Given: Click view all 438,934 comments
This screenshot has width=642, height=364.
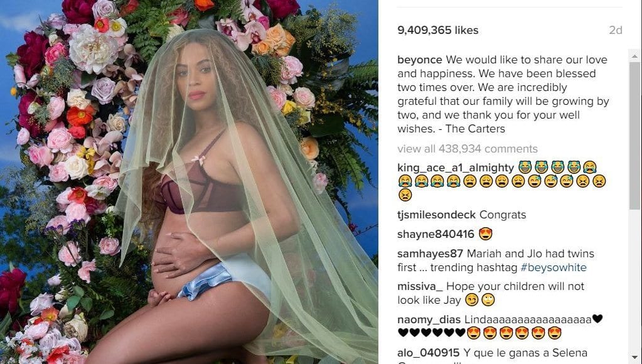Looking at the screenshot, I should [x=467, y=149].
